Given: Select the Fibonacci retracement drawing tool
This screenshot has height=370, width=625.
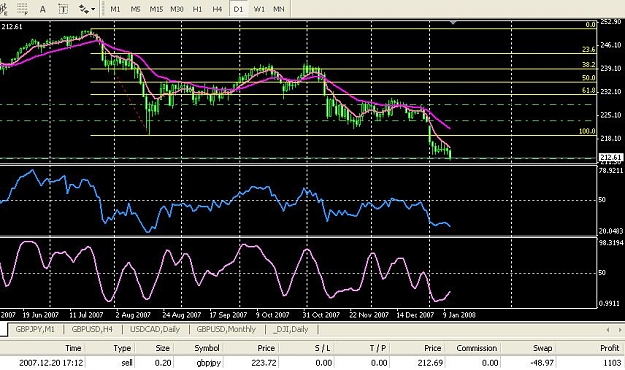Looking at the screenshot, I should 22,8.
